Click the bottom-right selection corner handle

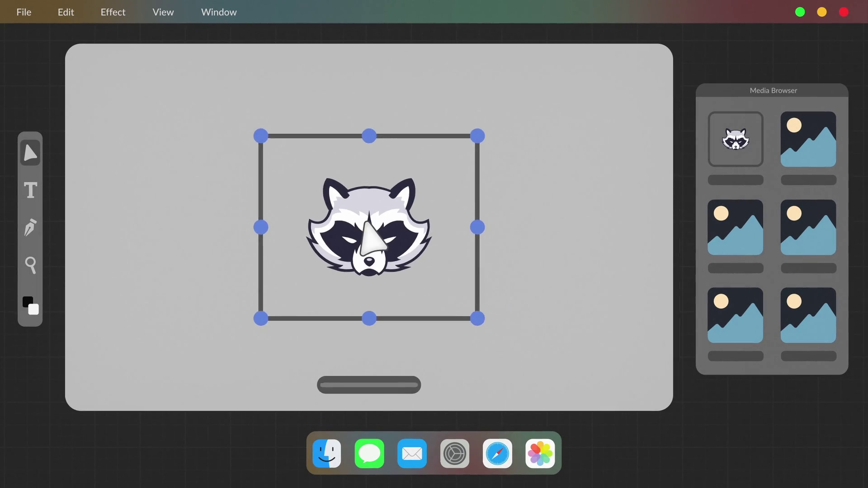[477, 319]
